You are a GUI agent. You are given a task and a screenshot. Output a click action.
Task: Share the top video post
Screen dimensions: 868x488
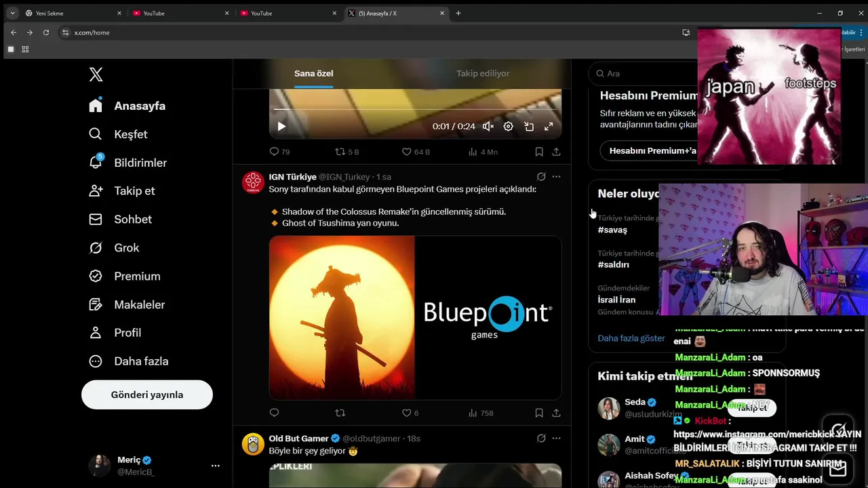tap(556, 152)
